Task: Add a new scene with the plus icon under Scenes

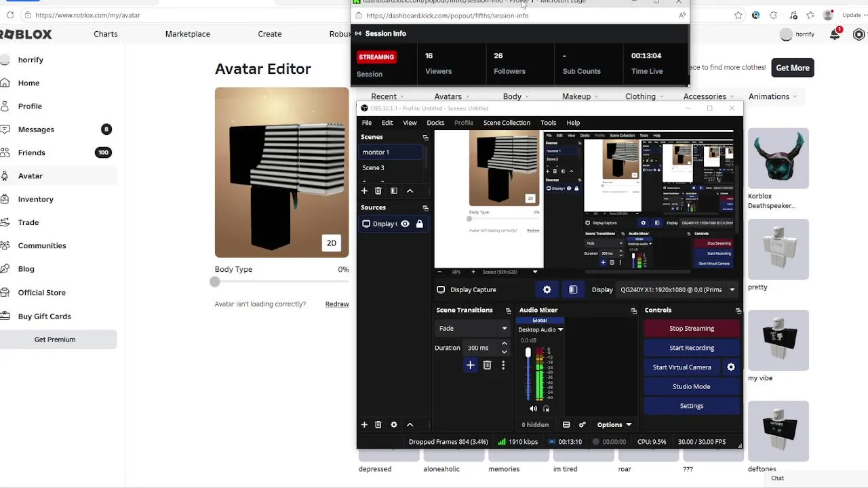Action: [x=364, y=191]
